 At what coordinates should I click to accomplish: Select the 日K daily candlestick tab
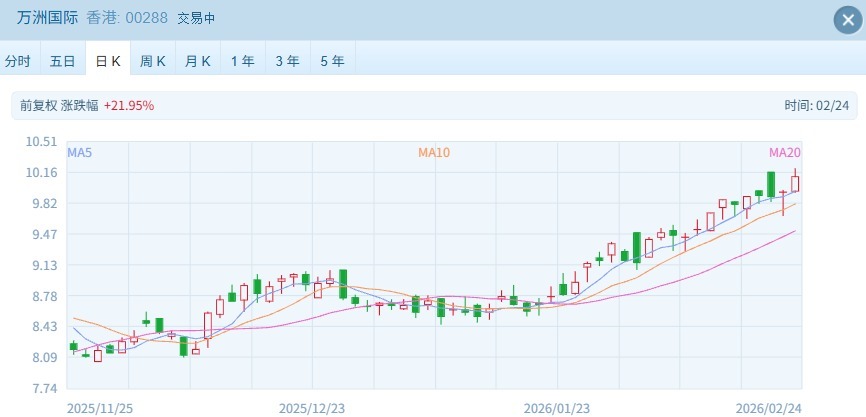click(x=108, y=61)
